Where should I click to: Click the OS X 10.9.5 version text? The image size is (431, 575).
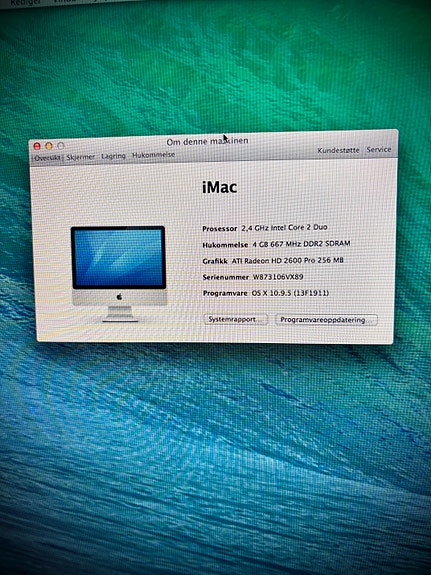click(290, 293)
